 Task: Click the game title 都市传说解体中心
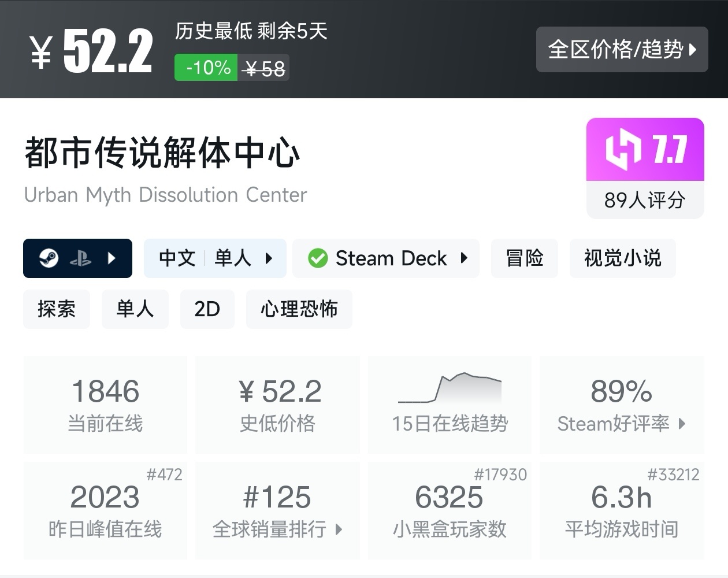(x=162, y=153)
